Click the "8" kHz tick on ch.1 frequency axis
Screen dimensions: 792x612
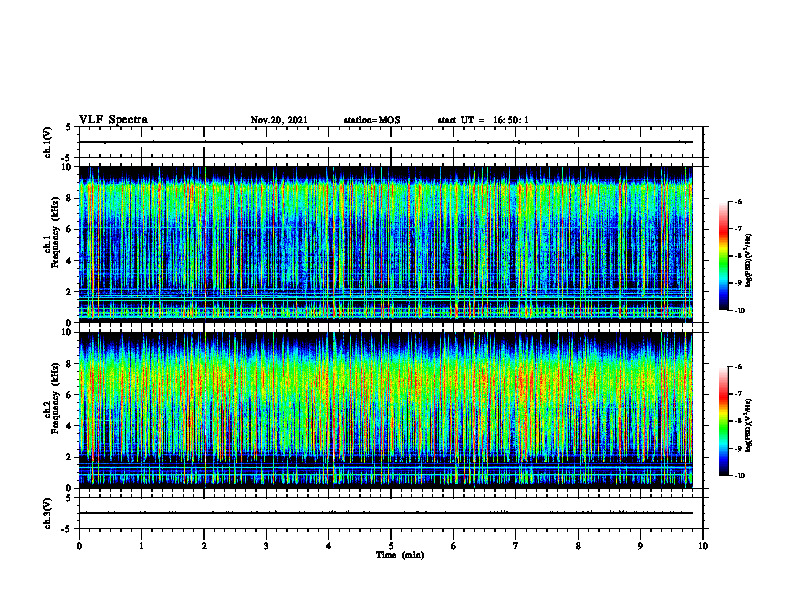[70, 198]
